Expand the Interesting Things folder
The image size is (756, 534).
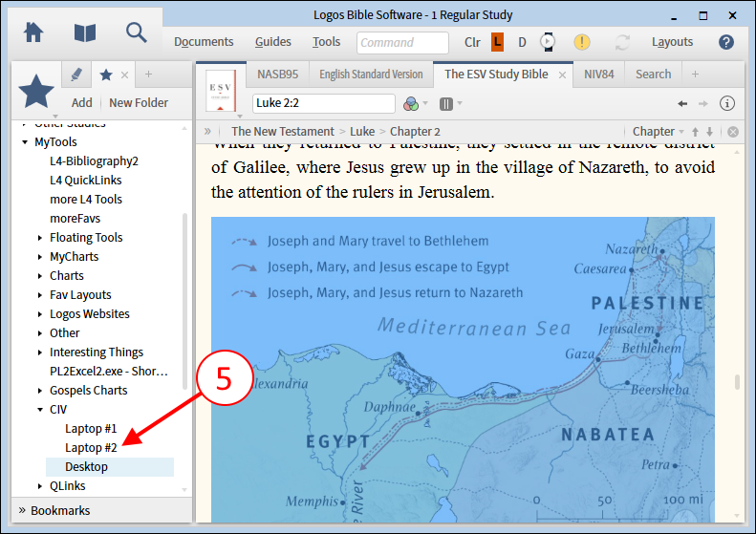point(40,352)
